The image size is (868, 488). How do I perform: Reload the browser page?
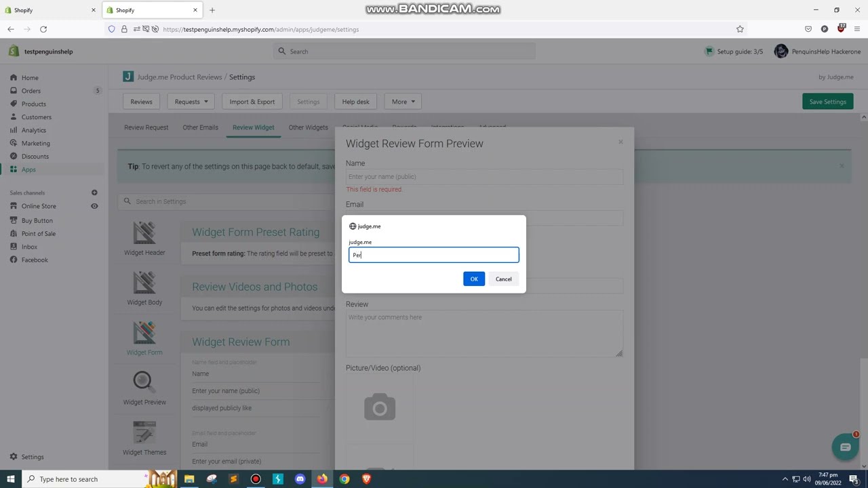click(x=43, y=29)
